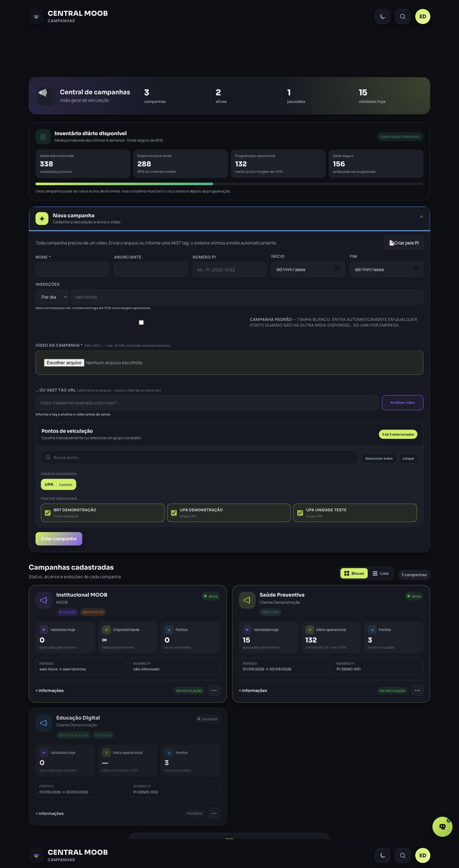Collapse the Nova campanha section chevron
The image size is (459, 868).
coord(421,217)
